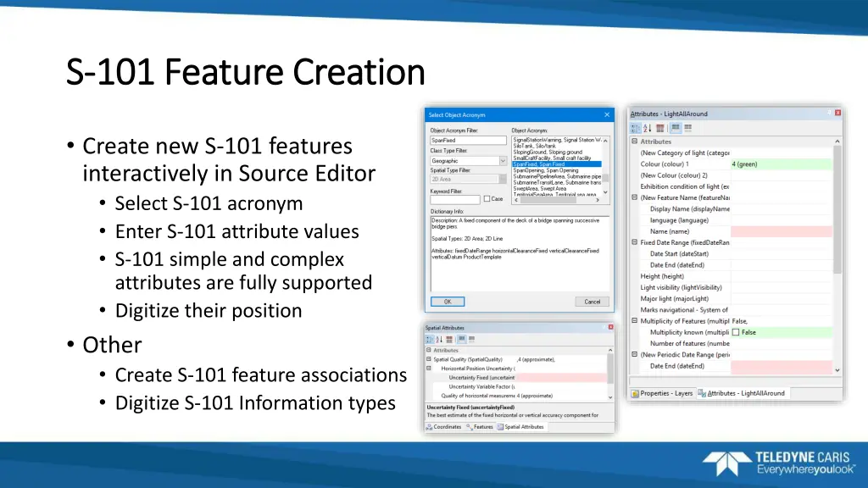Click red grid icon in Spatial Attributes toolbar
Screen dimensions: 868x488
pos(449,339)
